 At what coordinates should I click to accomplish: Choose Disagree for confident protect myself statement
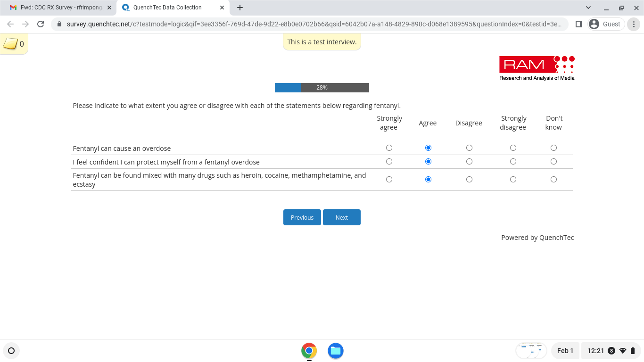(469, 162)
